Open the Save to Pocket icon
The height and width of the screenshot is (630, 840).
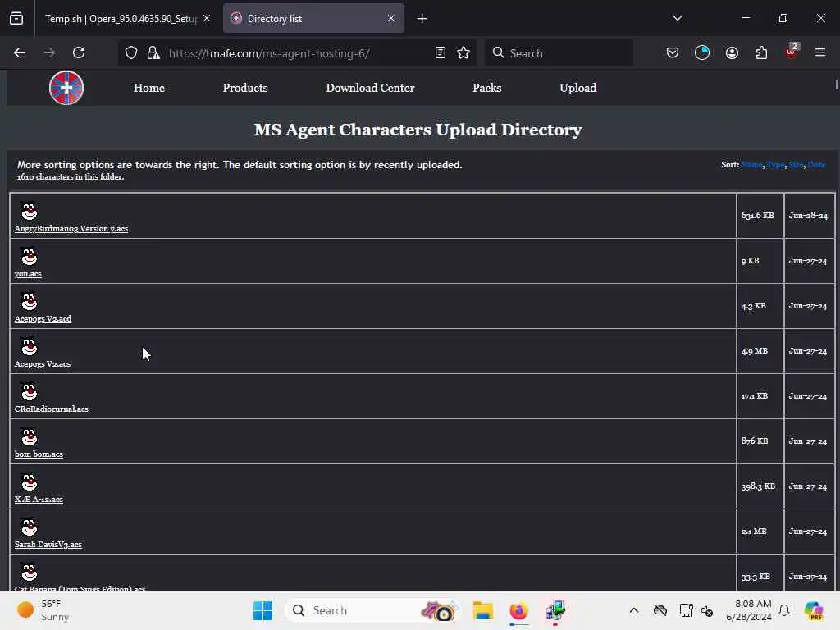(673, 52)
